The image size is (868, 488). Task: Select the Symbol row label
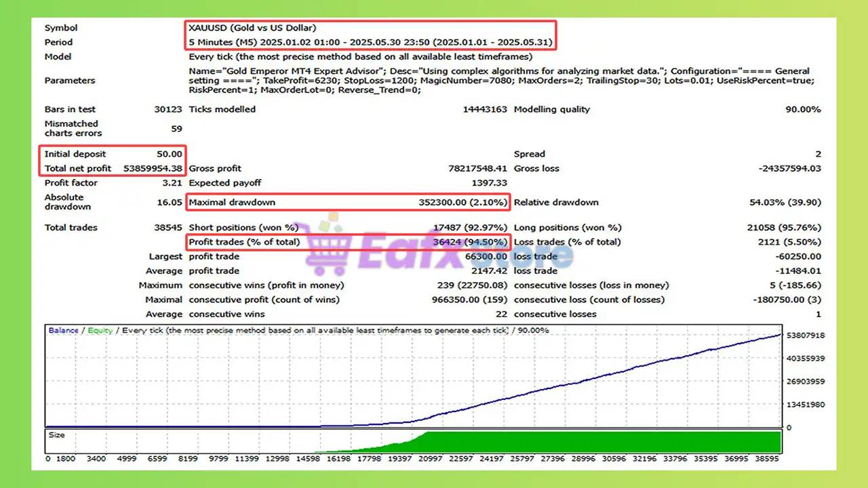(61, 28)
